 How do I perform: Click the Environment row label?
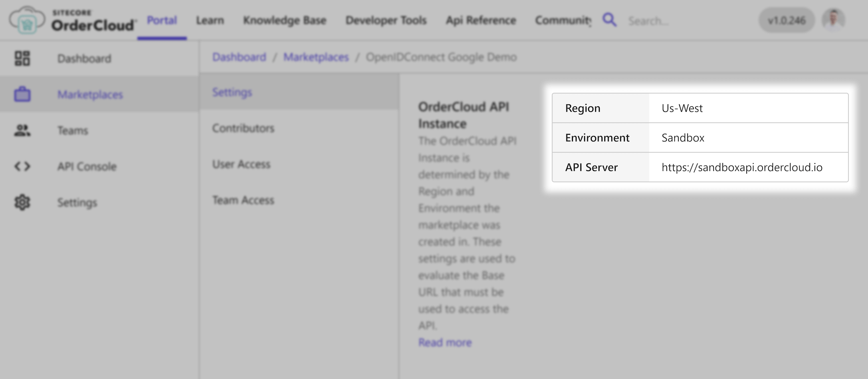pos(597,138)
